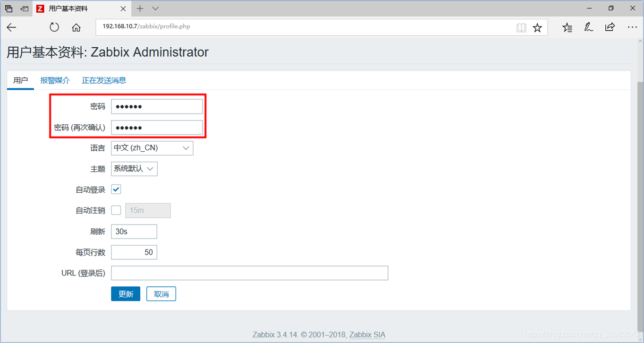Click the 取消 button
Image resolution: width=644 pixels, height=343 pixels.
tap(161, 294)
